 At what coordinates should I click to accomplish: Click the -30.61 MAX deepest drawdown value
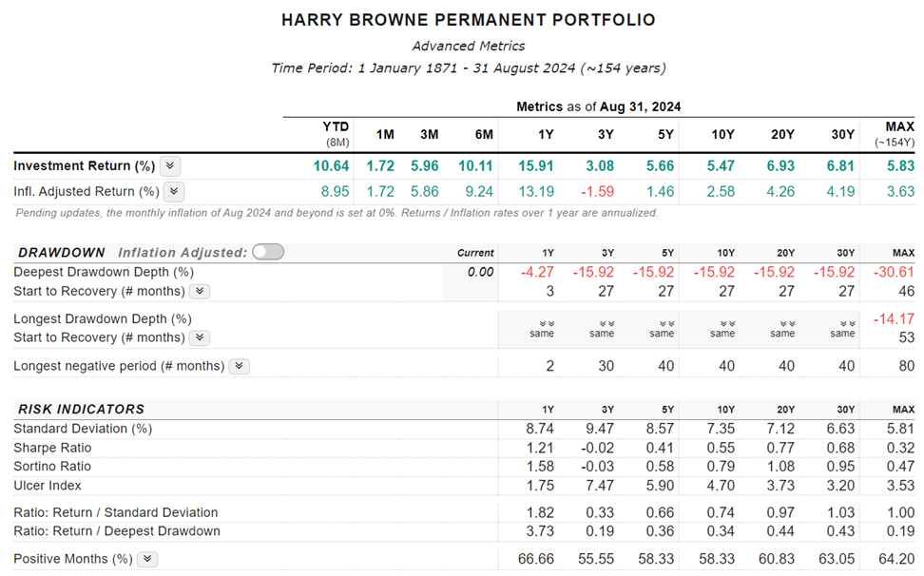pos(894,272)
